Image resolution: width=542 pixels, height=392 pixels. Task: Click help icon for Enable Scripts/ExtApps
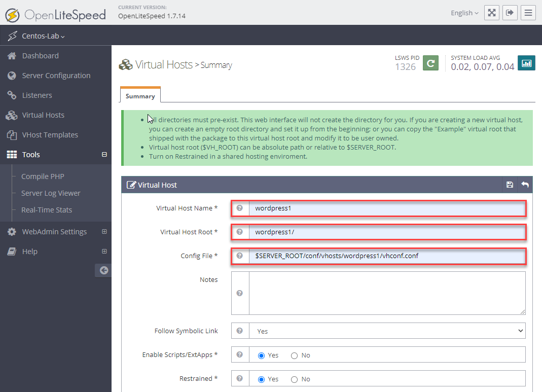(x=239, y=354)
